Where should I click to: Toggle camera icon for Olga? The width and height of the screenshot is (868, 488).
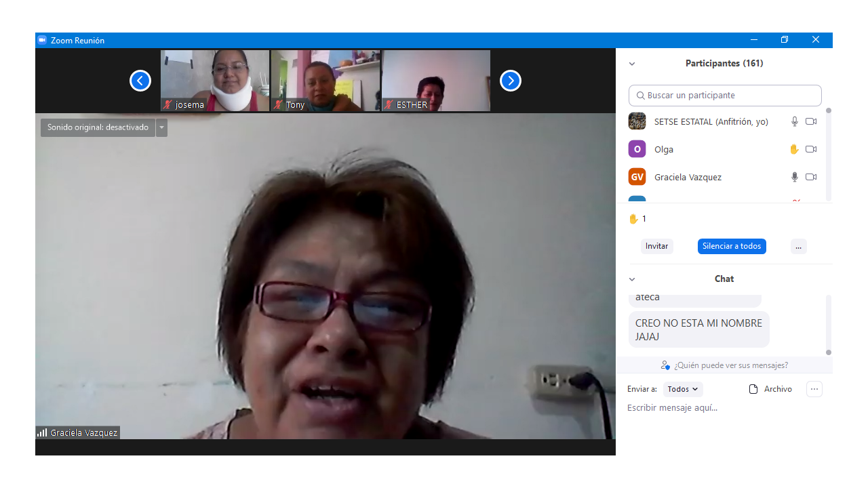pos(811,149)
